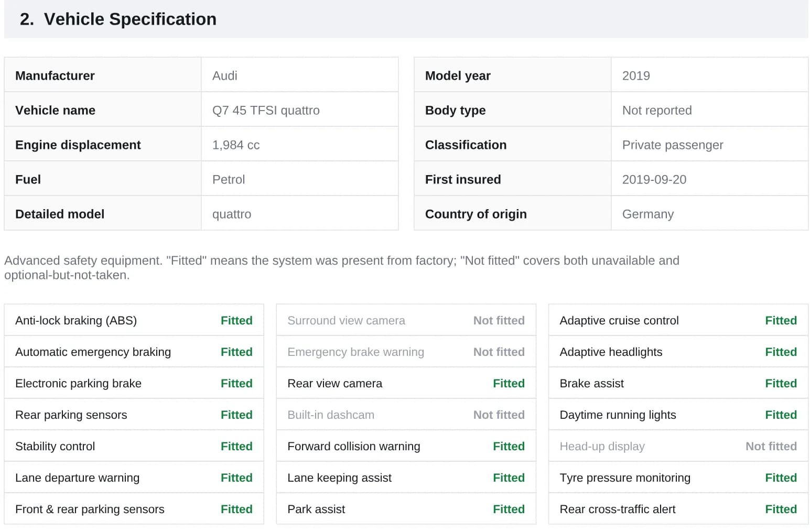
Task: Click the "Brake assist" row label
Action: pyautogui.click(x=592, y=383)
